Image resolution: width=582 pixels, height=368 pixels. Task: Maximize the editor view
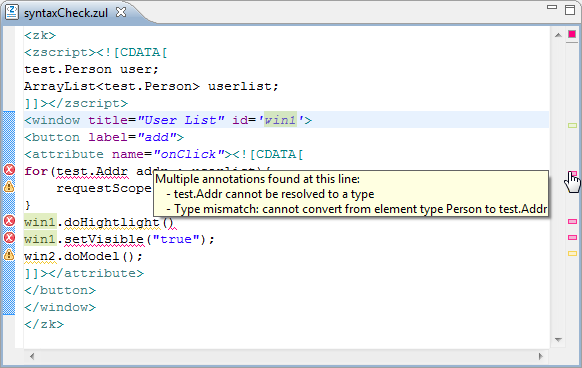coord(570,10)
